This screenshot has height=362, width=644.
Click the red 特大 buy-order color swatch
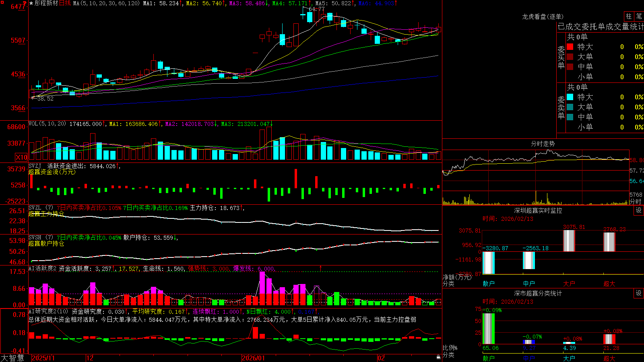tap(570, 47)
